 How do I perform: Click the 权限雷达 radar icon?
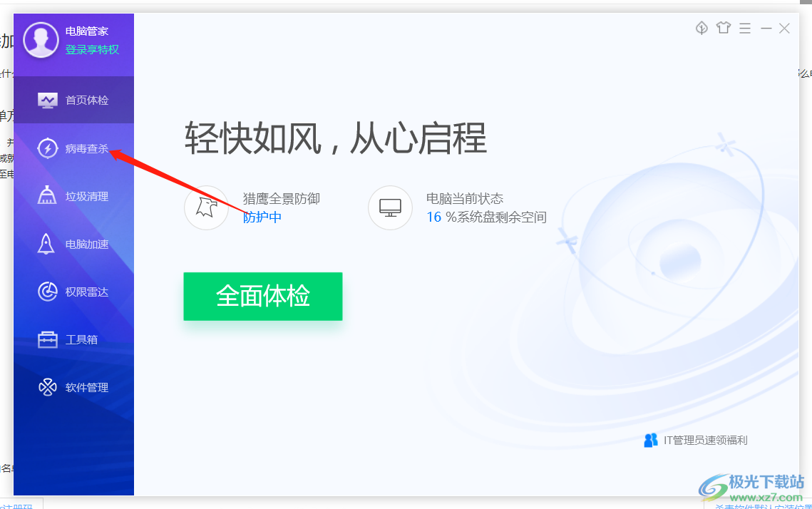point(48,292)
